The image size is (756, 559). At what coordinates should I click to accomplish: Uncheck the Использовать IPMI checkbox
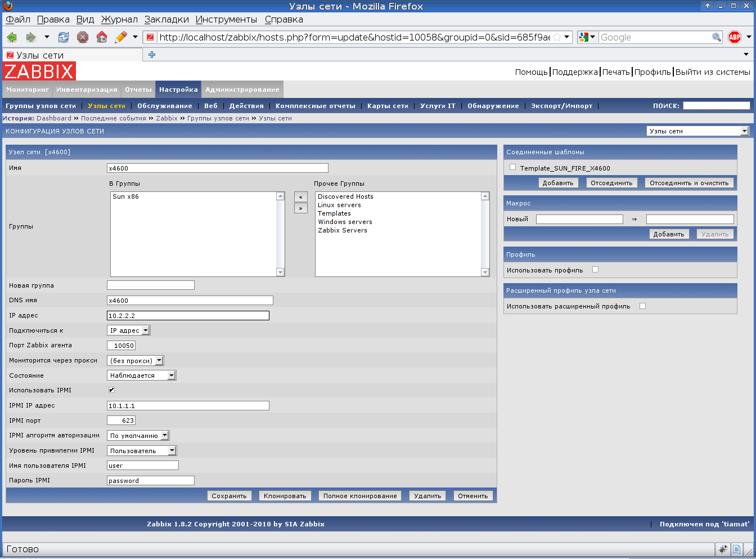(111, 390)
